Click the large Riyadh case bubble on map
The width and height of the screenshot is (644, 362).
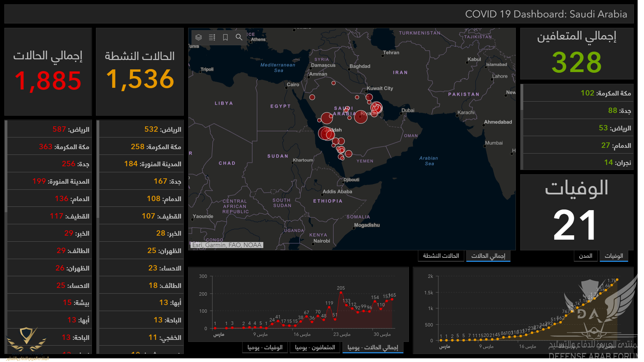(361, 117)
